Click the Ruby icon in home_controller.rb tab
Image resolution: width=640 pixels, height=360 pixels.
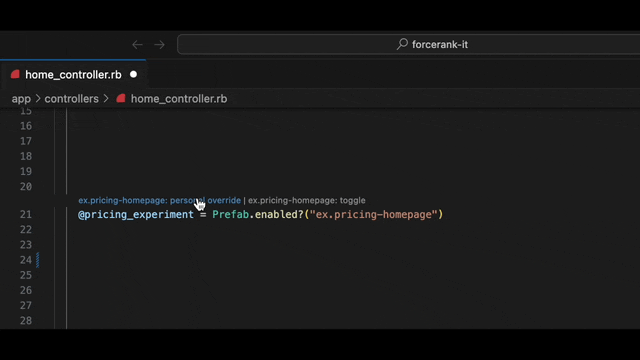[15, 74]
